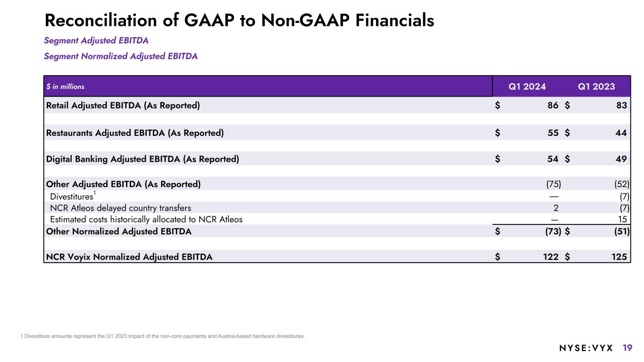Viewport: 644px width, 362px height.
Task: Select the 'Restaurants Adjusted EBITDA (As Reported)' row label
Action: [135, 133]
